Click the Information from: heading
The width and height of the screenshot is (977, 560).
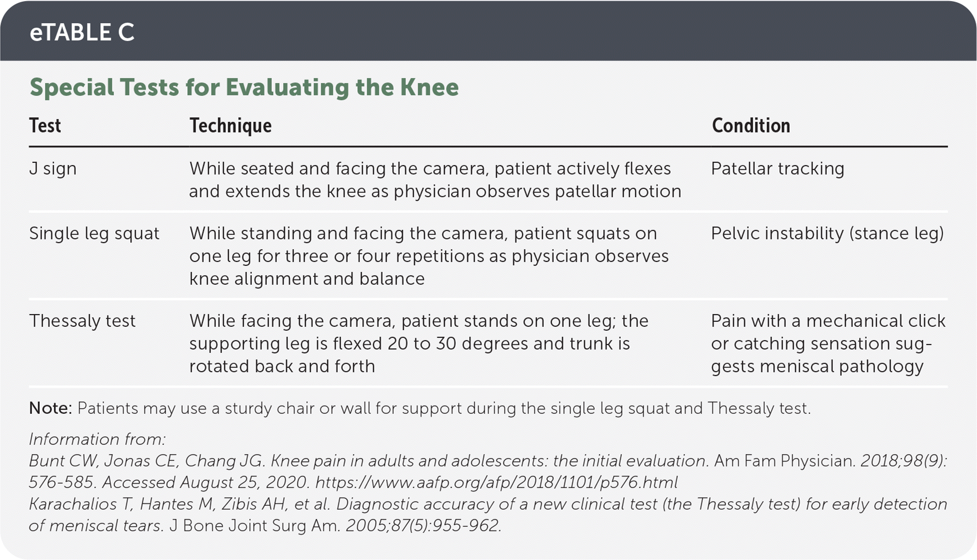point(97,439)
